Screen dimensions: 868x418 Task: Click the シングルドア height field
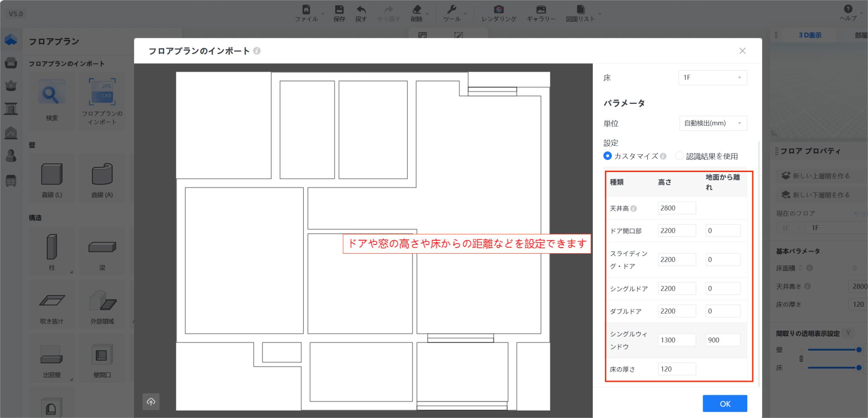[x=677, y=289]
